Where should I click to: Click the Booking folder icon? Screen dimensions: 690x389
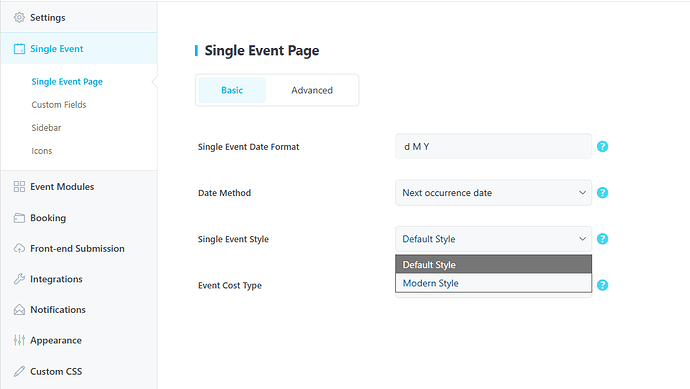[19, 218]
